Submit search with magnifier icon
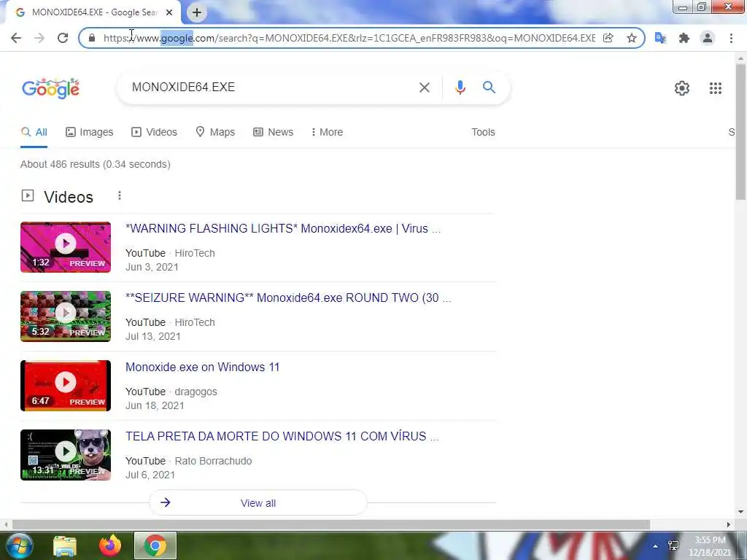Viewport: 747px width, 560px height. [x=489, y=87]
